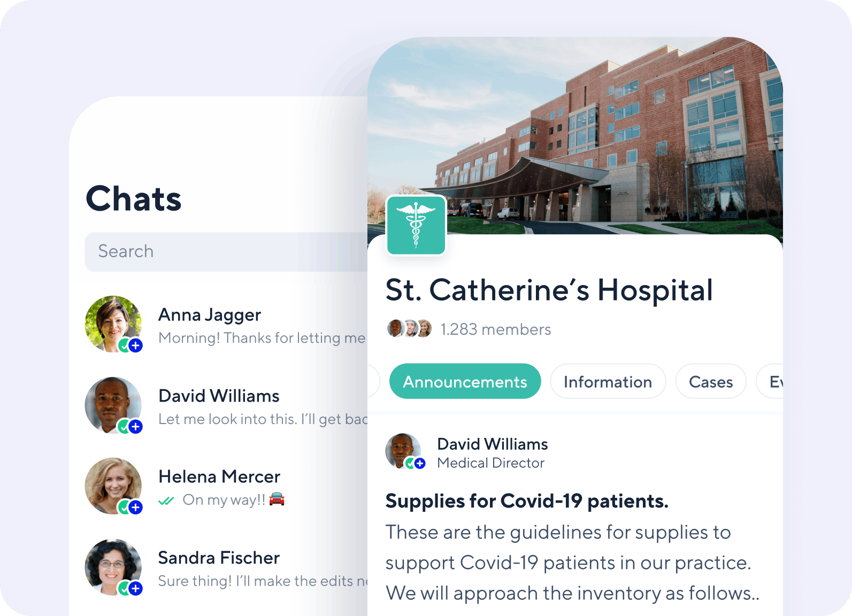Open Sandra Fischer's chat conversation
This screenshot has width=852, height=616.
click(226, 568)
